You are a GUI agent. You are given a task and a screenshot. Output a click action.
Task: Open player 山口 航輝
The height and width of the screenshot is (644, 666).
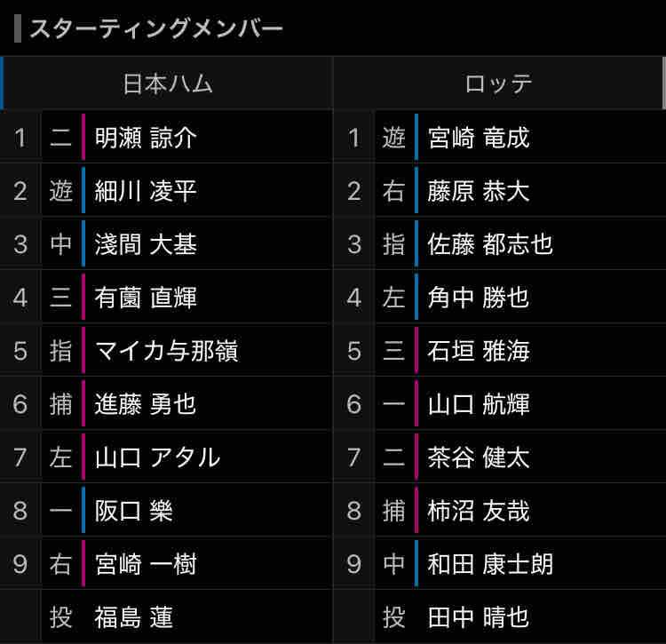[479, 404]
